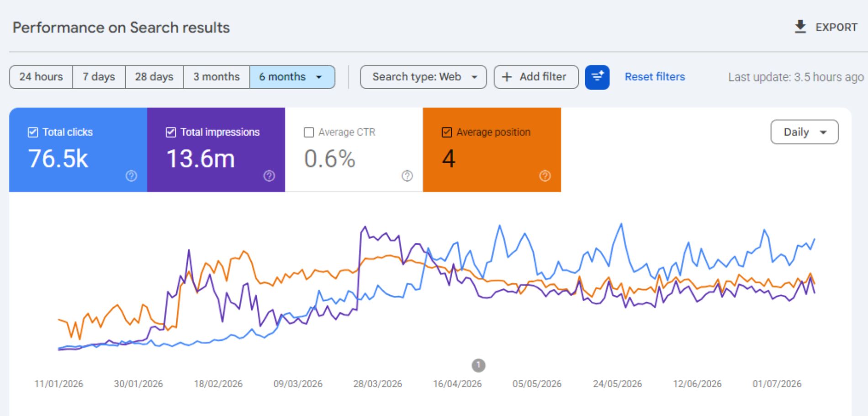Screen dimensions: 868x416
Task: Open help icon on Average position card
Action: (x=545, y=176)
